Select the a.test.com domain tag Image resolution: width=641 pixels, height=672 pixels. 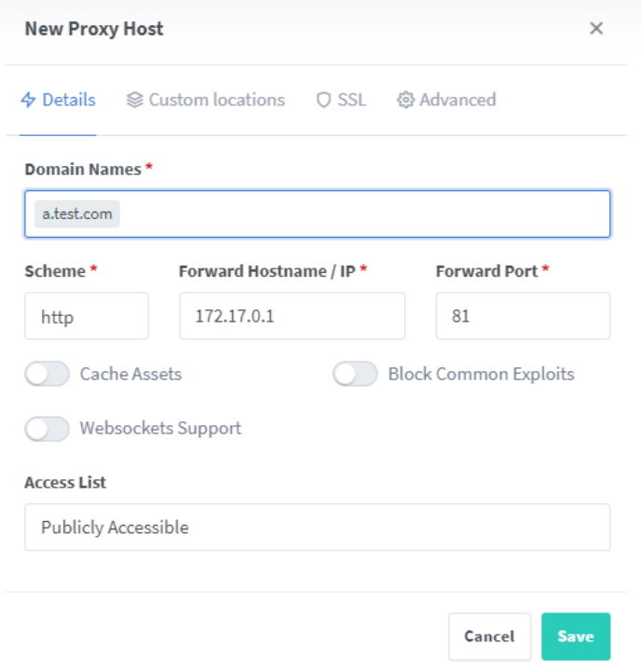(x=77, y=214)
